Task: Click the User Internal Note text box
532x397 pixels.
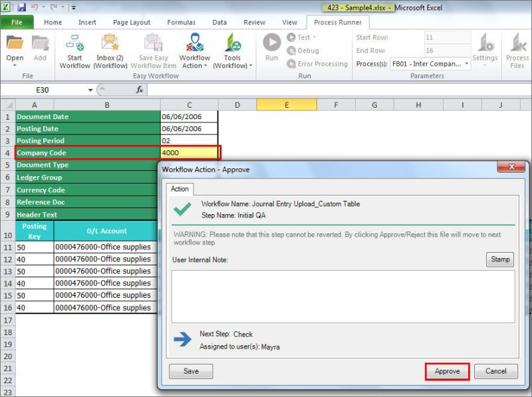Action: point(342,296)
